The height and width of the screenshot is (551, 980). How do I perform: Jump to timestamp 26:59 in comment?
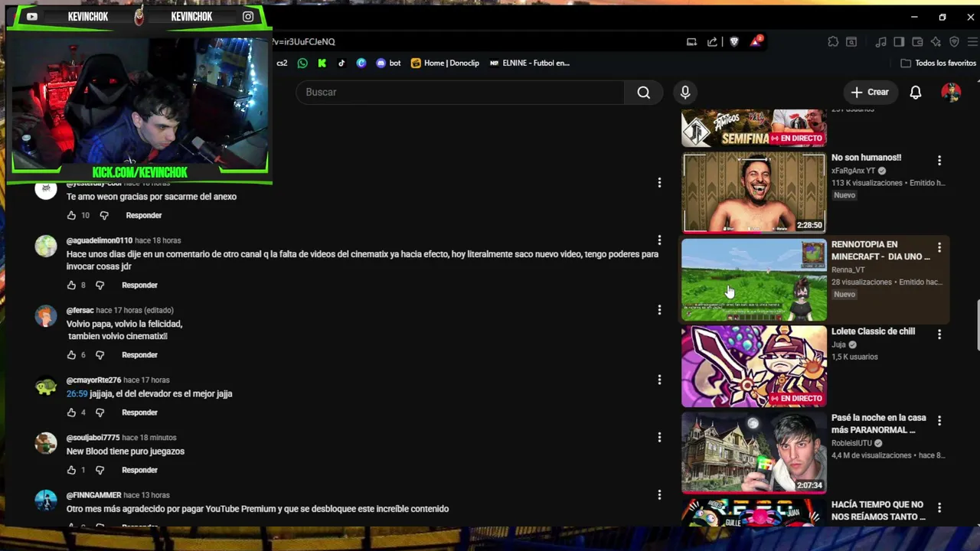coord(77,393)
